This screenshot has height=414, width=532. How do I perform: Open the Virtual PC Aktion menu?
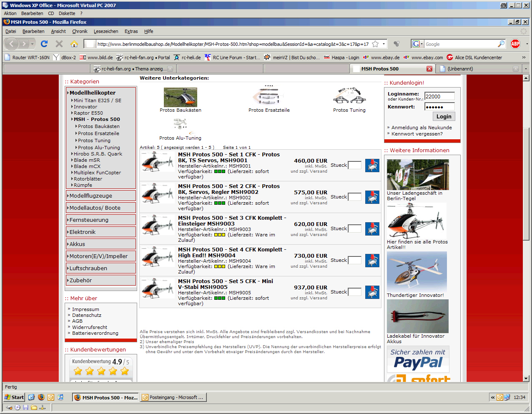click(x=10, y=13)
